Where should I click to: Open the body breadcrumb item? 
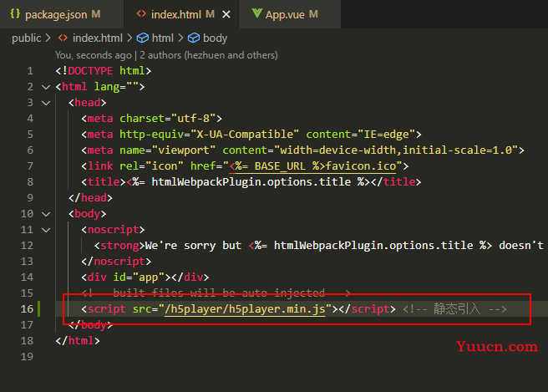(215, 38)
